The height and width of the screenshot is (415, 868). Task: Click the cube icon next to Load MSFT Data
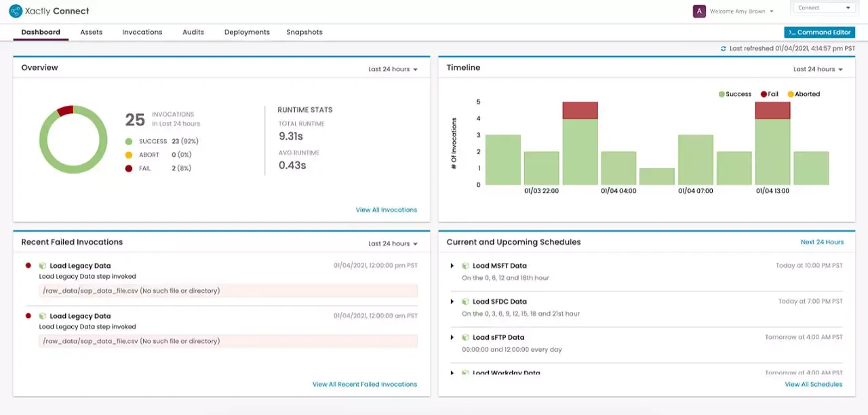click(466, 266)
